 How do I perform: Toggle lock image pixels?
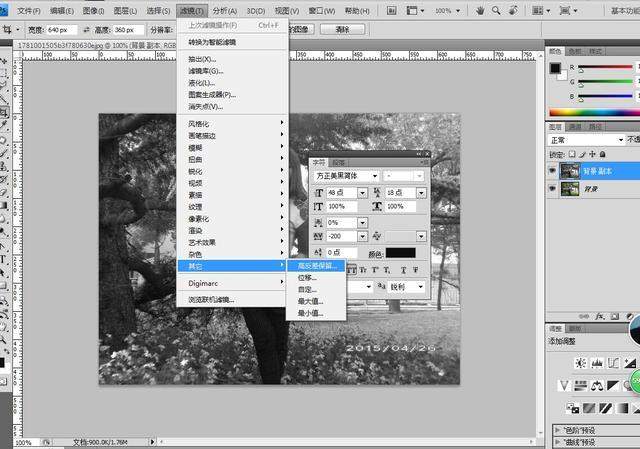(582, 154)
